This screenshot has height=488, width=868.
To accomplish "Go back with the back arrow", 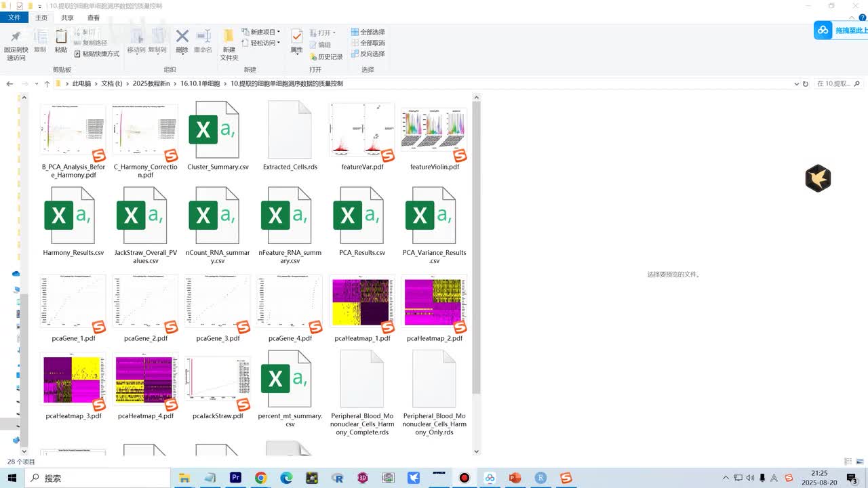I will pos(9,84).
